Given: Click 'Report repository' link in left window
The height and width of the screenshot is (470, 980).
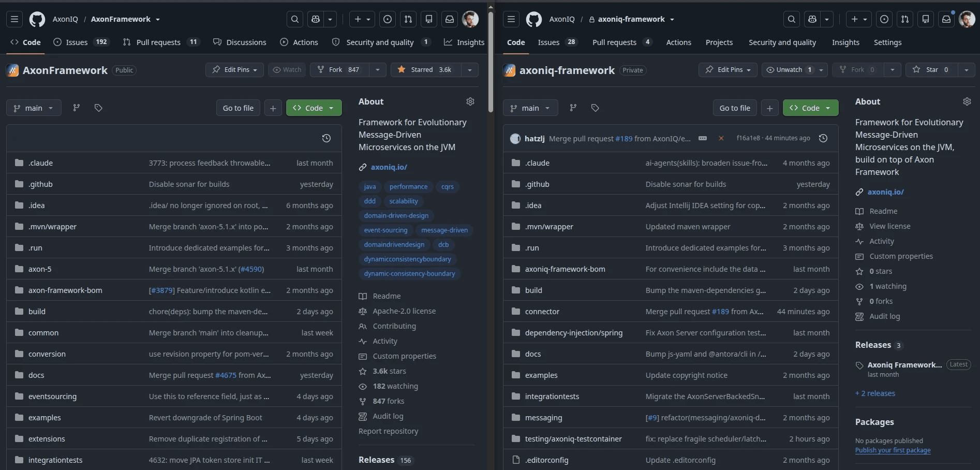Looking at the screenshot, I should [388, 431].
